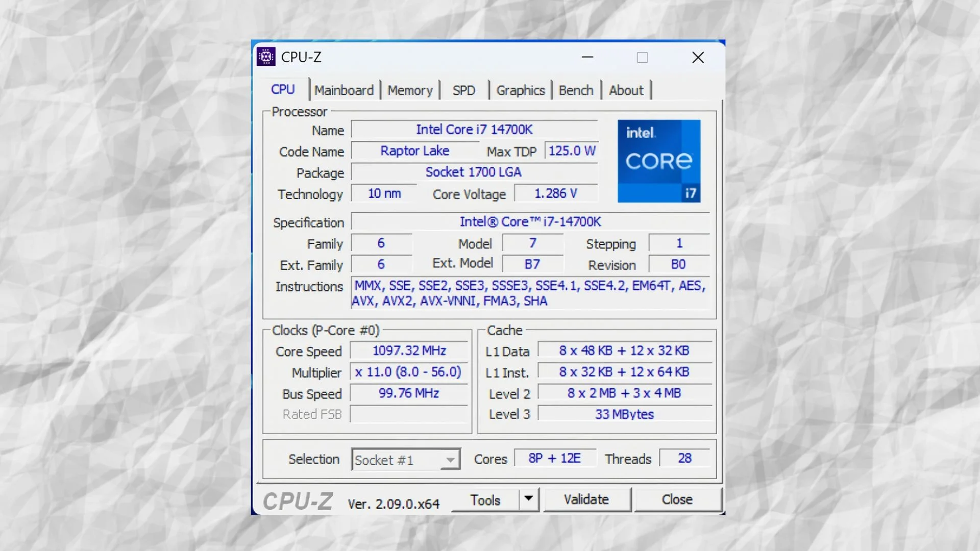This screenshot has height=551, width=980.
Task: Show the About tab
Action: coord(626,90)
